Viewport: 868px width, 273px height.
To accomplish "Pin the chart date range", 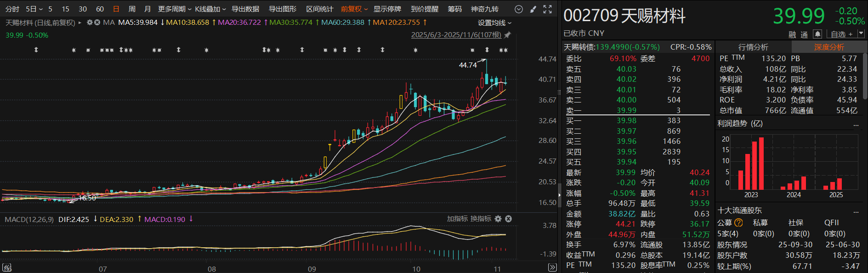I will (507, 35).
